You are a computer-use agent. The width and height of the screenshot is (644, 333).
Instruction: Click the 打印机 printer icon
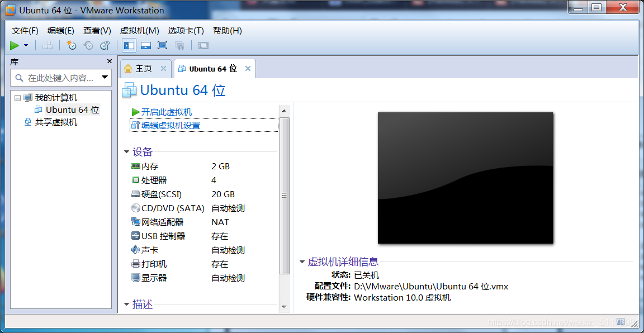pos(135,264)
